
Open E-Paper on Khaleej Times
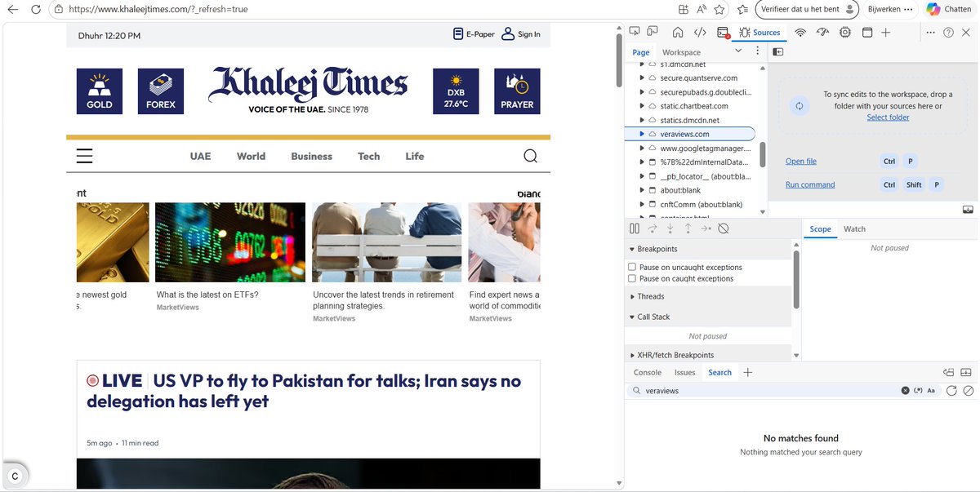474,34
